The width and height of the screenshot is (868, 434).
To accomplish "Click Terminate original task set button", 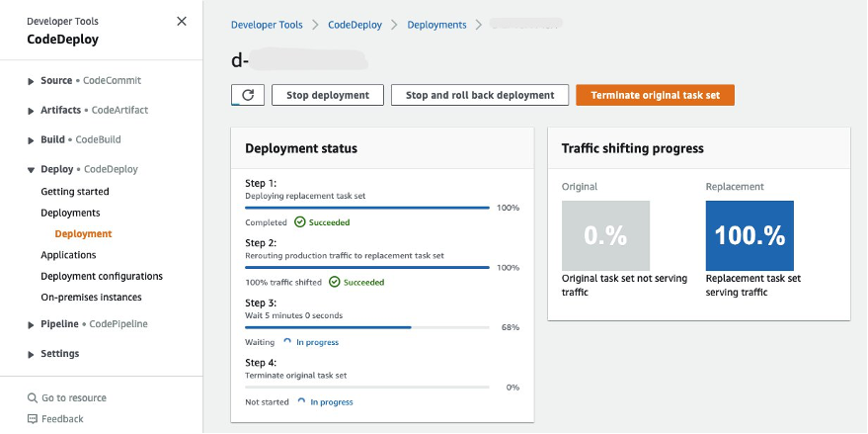I will pyautogui.click(x=655, y=95).
